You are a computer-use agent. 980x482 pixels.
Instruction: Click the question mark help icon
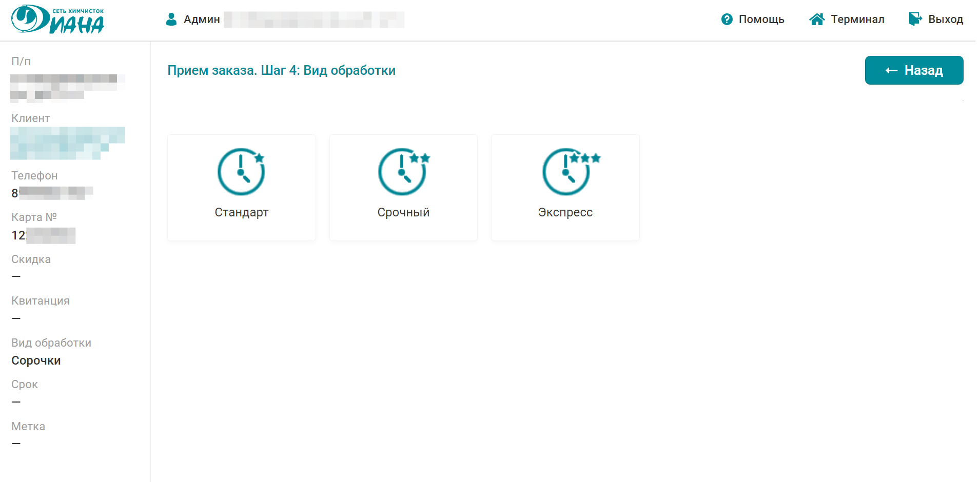pyautogui.click(x=727, y=19)
